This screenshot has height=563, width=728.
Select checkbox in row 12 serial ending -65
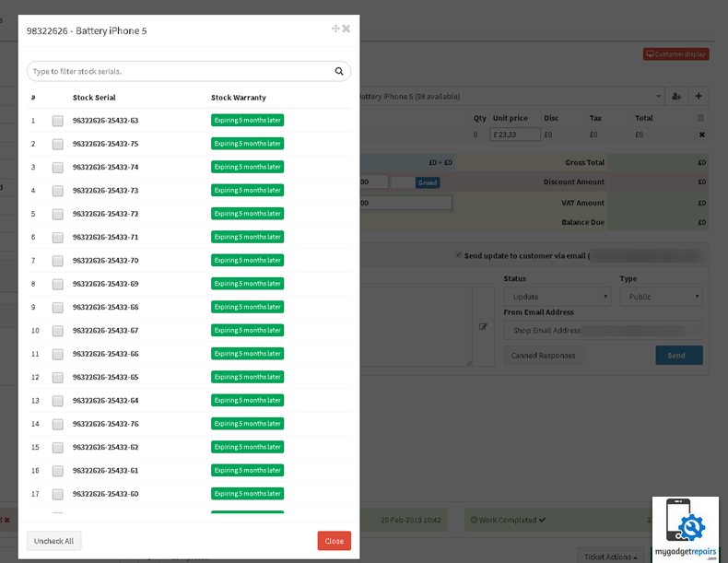coord(57,378)
